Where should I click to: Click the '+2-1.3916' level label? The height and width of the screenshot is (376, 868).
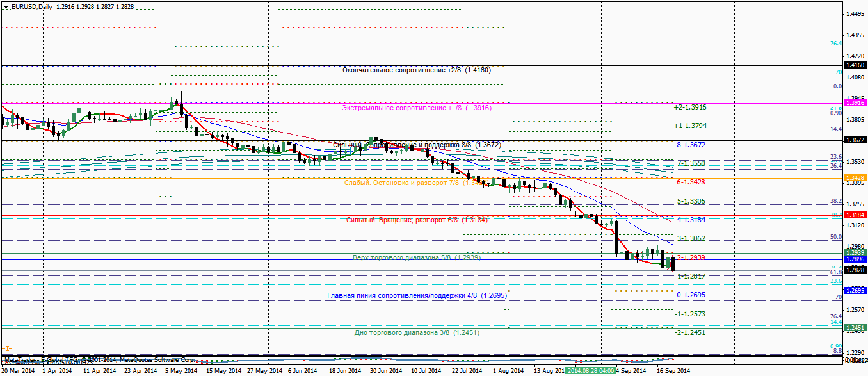tap(690, 107)
